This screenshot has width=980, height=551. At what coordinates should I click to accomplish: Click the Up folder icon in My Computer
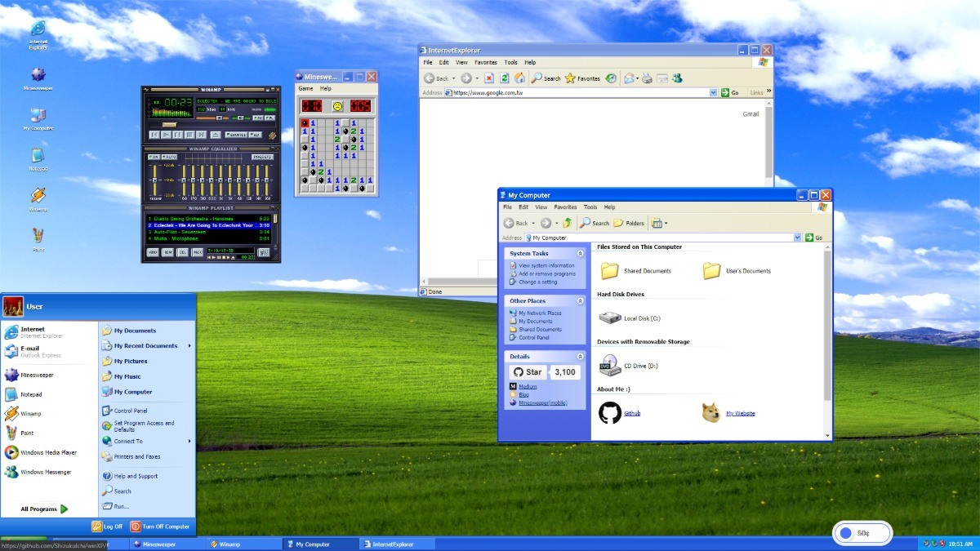[x=568, y=223]
